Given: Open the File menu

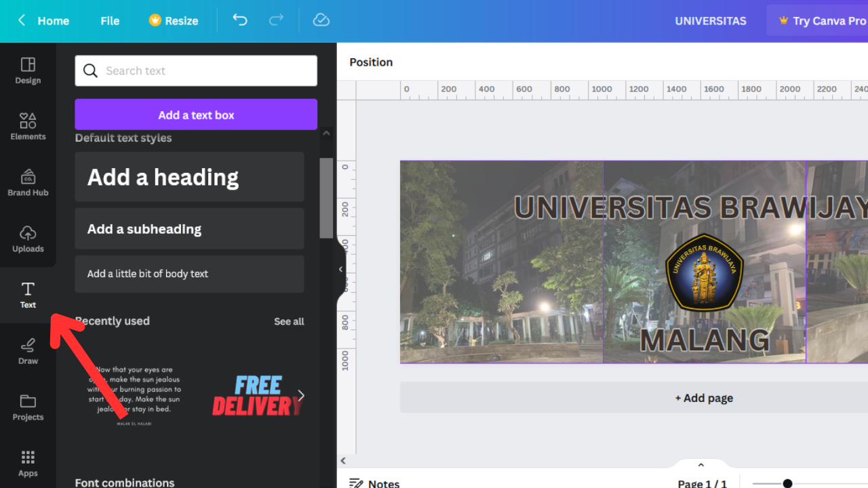Looking at the screenshot, I should (x=110, y=21).
